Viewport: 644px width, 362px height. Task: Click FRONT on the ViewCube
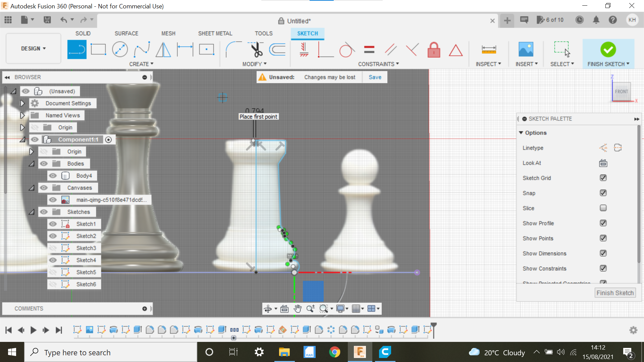[x=622, y=91]
